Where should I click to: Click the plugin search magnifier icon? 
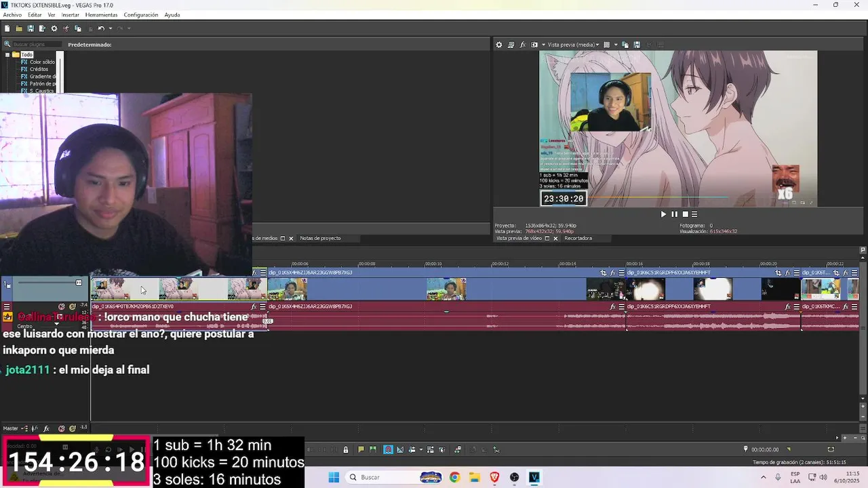click(7, 44)
